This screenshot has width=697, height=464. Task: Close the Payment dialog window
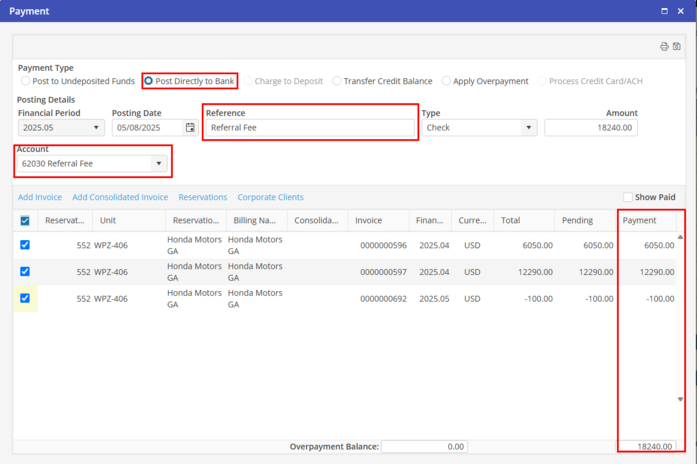pos(681,11)
